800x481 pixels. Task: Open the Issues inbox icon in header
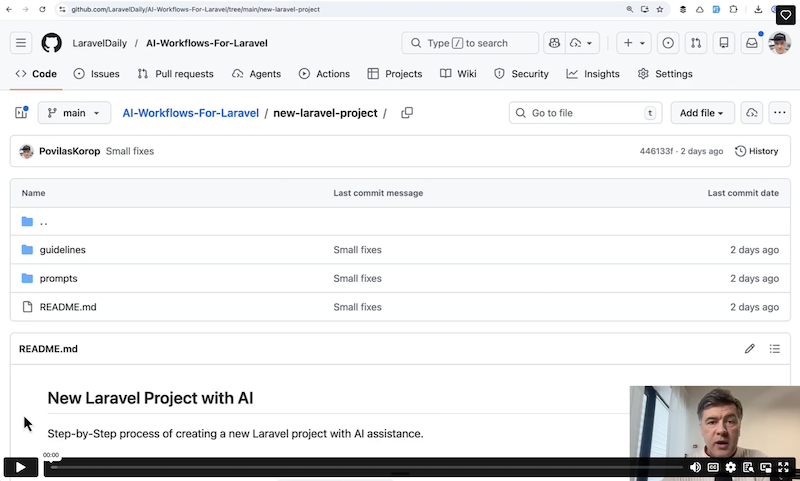668,43
